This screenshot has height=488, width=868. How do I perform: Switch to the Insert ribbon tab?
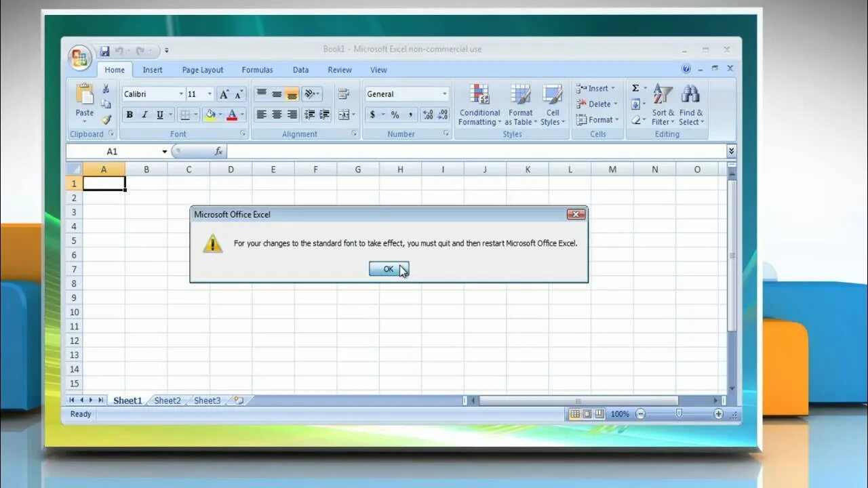(153, 70)
